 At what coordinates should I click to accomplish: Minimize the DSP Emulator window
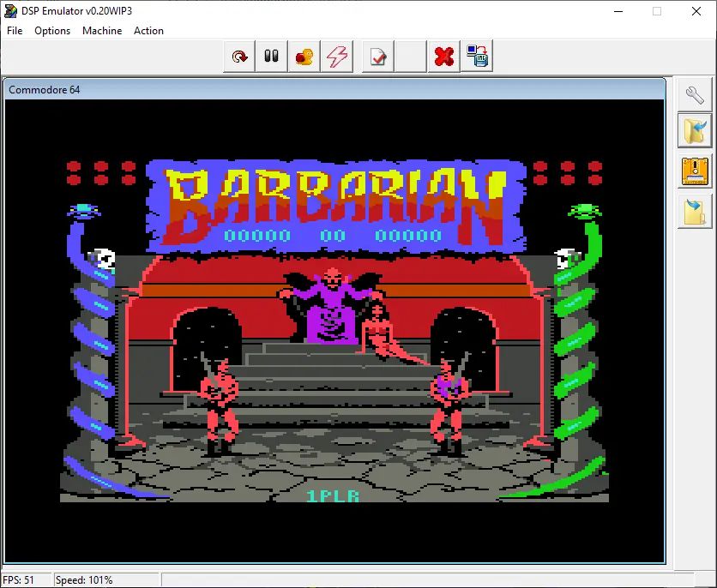pos(618,11)
